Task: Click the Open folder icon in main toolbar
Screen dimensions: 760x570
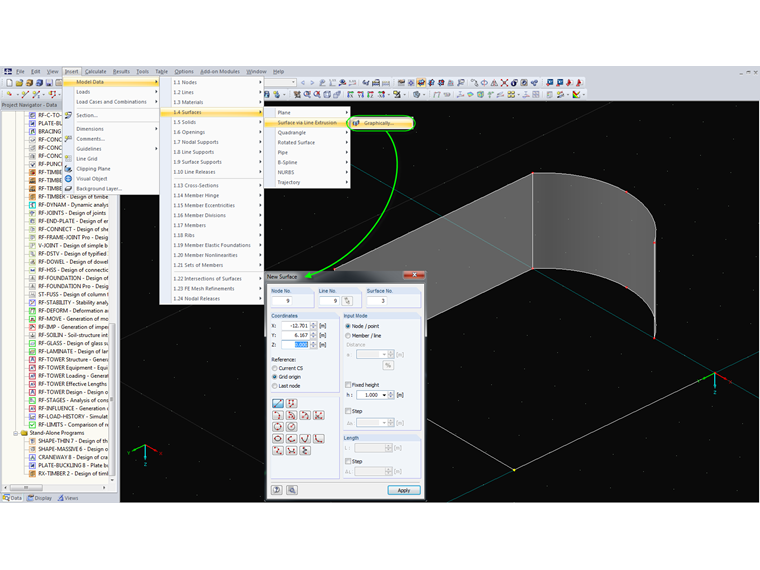Action: 19,83
